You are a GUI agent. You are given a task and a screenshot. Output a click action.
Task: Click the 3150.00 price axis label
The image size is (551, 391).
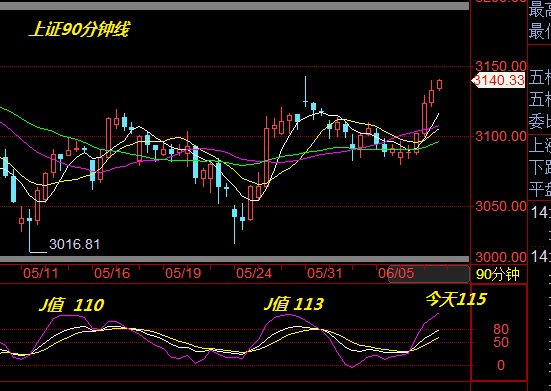click(x=501, y=66)
